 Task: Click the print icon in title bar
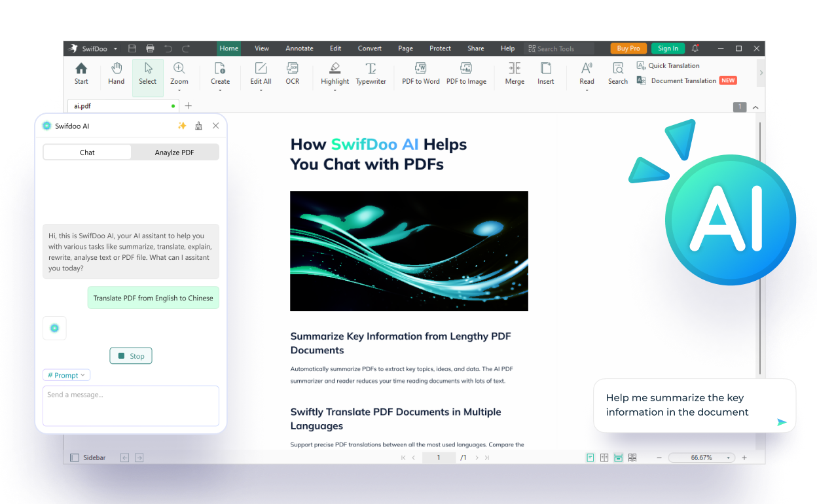pyautogui.click(x=151, y=48)
